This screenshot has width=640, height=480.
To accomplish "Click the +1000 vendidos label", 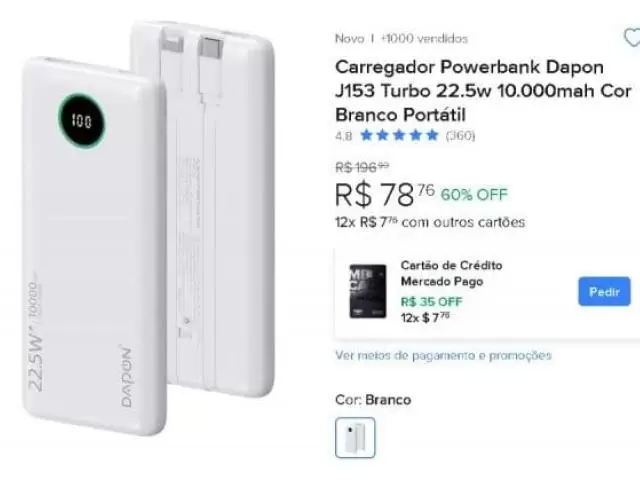I will tap(424, 39).
